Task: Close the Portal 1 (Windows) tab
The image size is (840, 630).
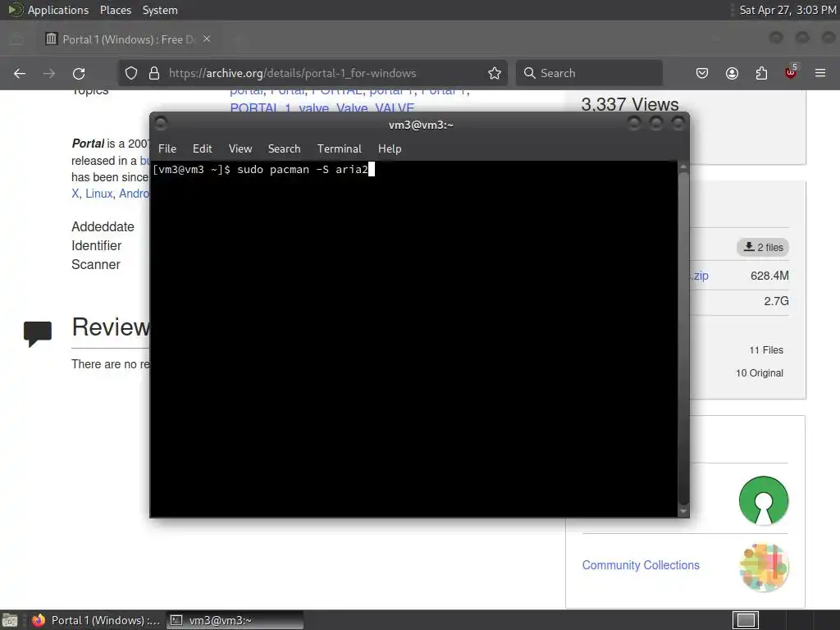Action: tap(207, 39)
